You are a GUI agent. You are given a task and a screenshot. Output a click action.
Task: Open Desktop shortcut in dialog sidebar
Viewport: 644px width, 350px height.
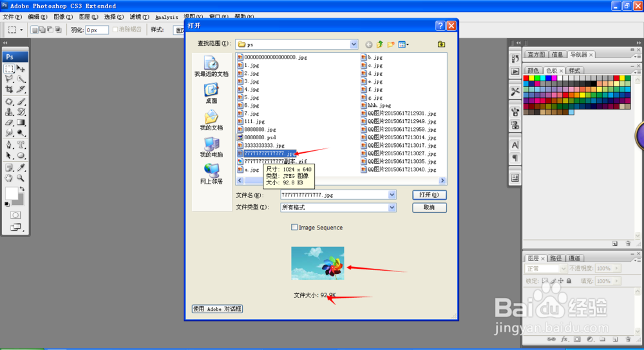[211, 93]
